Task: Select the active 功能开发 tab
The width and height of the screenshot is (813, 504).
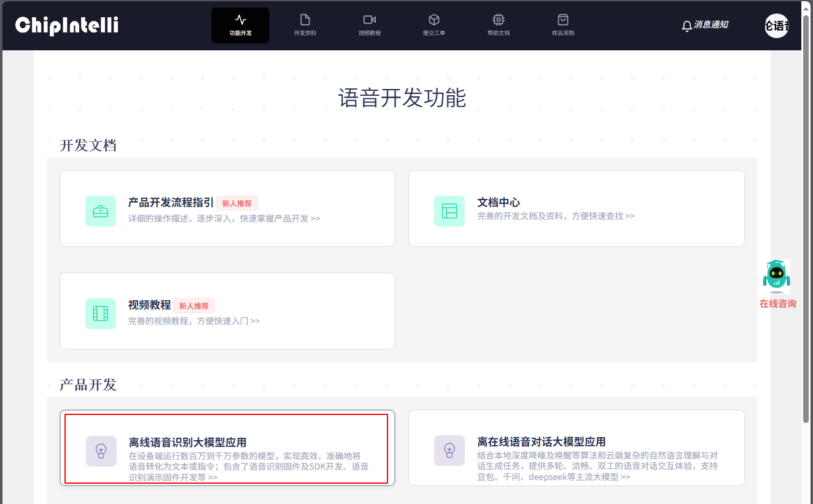Action: (240, 25)
